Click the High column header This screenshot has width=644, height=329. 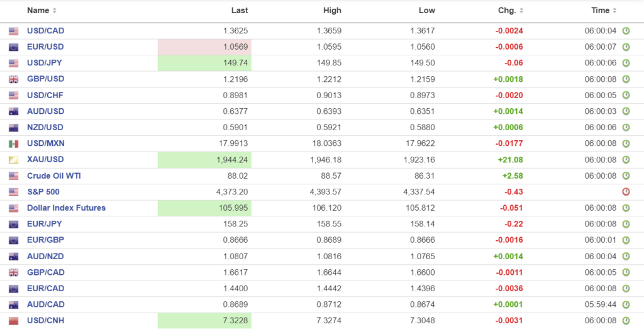pos(332,11)
